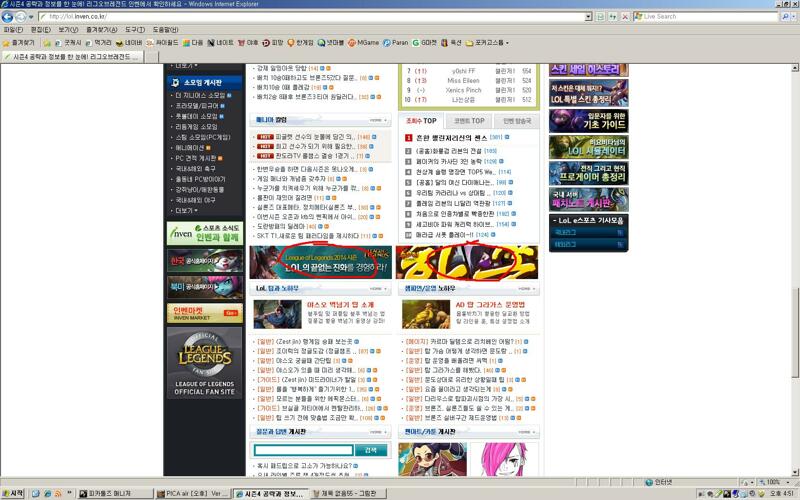Open the 도움말(H) menu
Screen dimensions: 800x500
click(165, 30)
